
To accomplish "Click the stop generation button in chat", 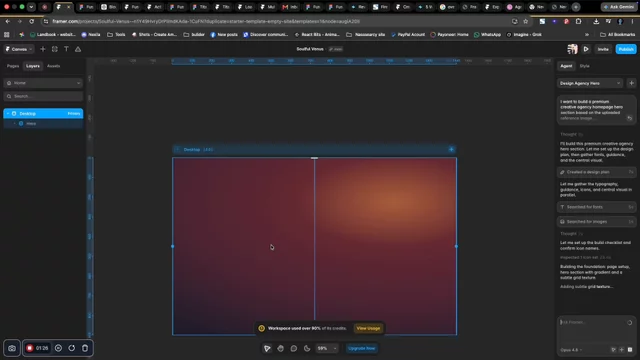I will [x=630, y=350].
